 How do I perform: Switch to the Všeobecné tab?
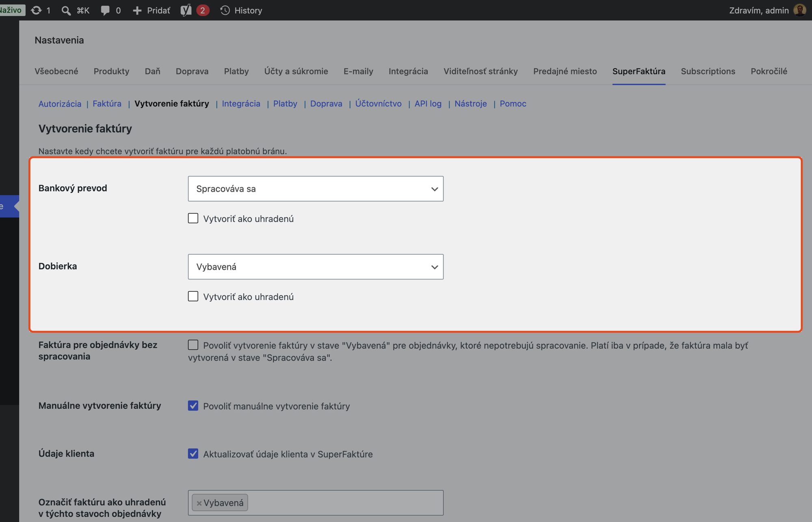[56, 71]
